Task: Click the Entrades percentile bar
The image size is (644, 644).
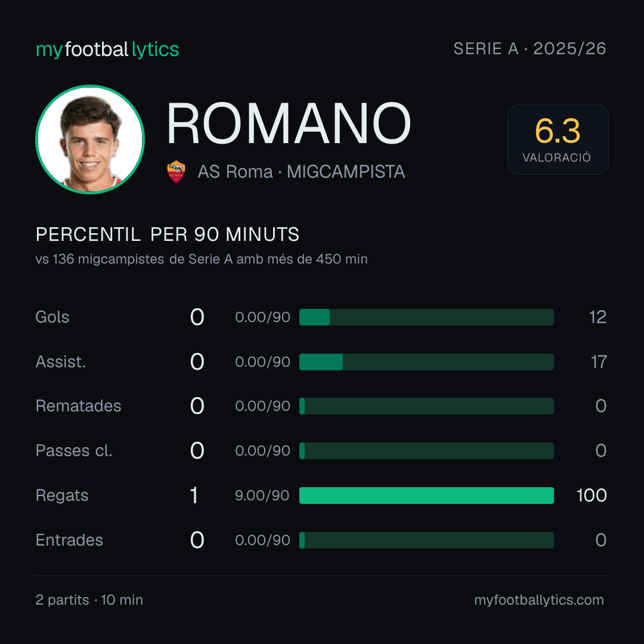Action: (x=426, y=540)
